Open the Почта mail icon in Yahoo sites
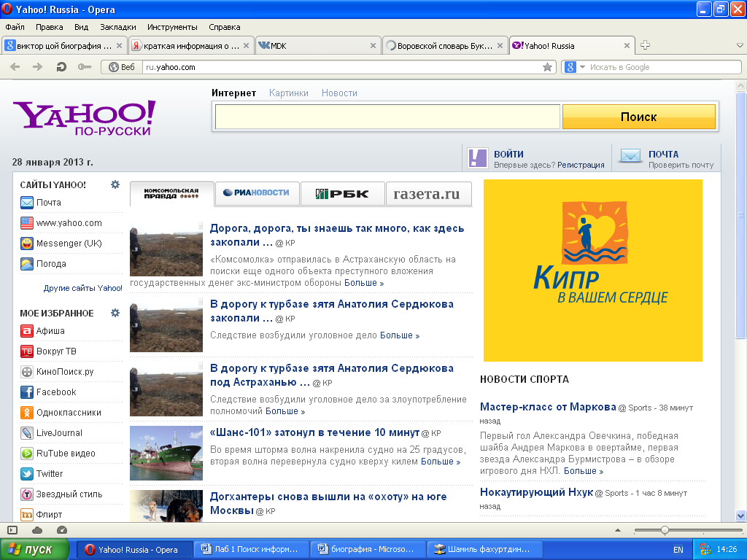Viewport: 747px width, 560px height. click(27, 203)
